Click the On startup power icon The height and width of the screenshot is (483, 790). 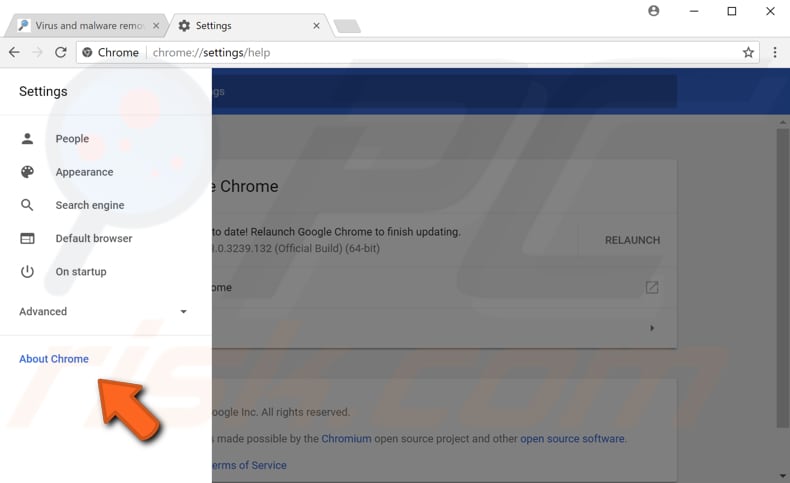coord(27,271)
